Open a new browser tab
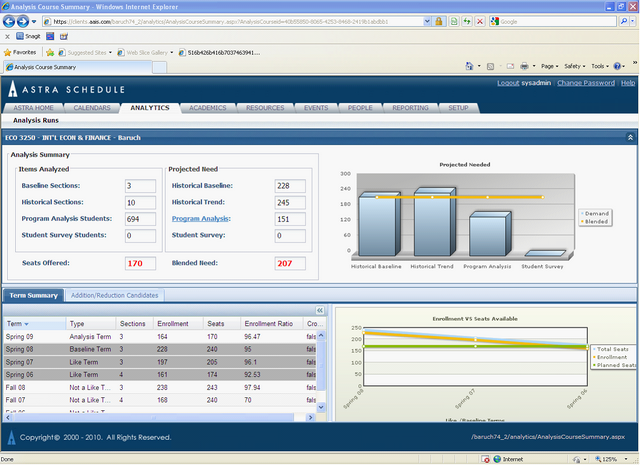The height and width of the screenshot is (465, 640). tap(160, 67)
